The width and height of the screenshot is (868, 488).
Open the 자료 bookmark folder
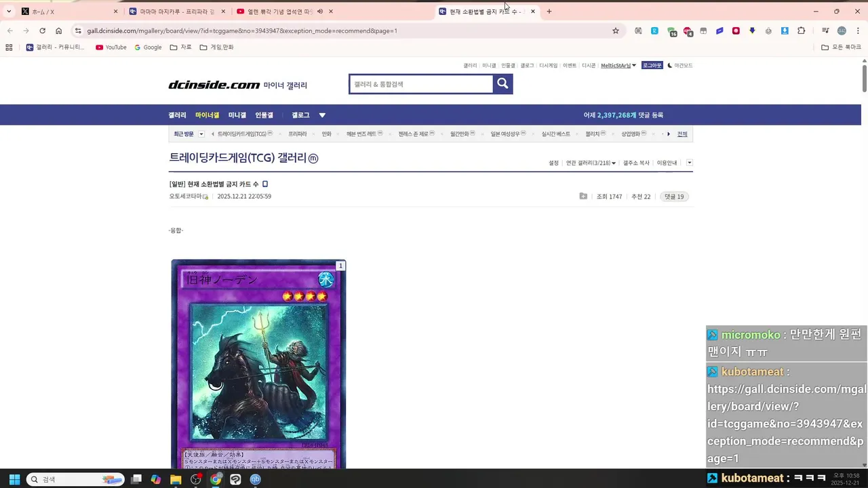(x=180, y=47)
